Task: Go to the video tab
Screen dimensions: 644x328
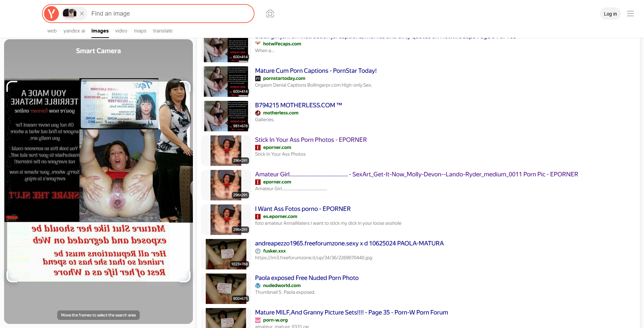Action: 121,31
